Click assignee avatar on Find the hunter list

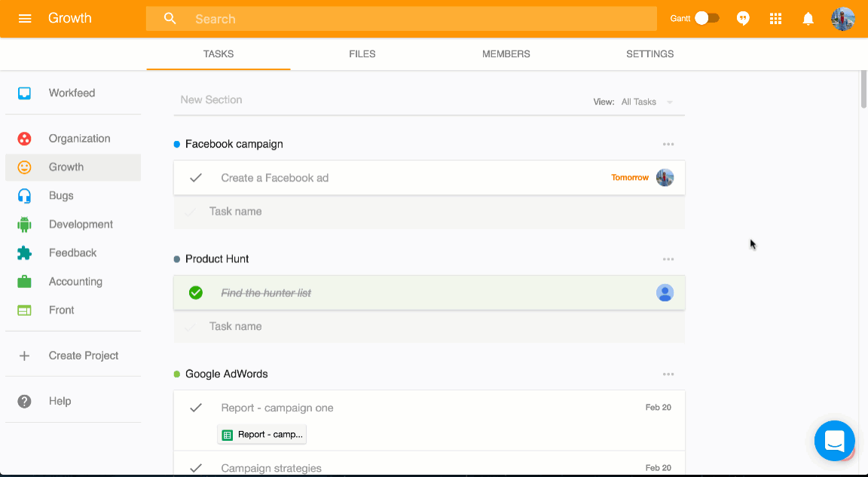665,292
